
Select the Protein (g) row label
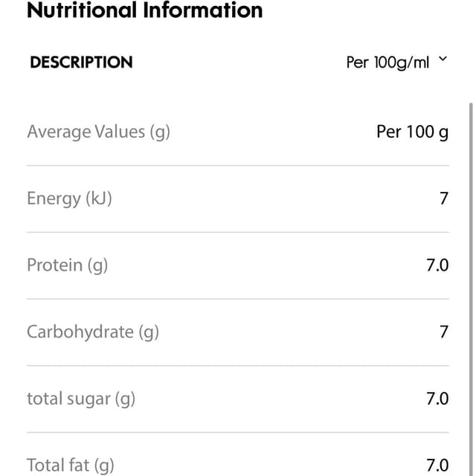pos(68,266)
